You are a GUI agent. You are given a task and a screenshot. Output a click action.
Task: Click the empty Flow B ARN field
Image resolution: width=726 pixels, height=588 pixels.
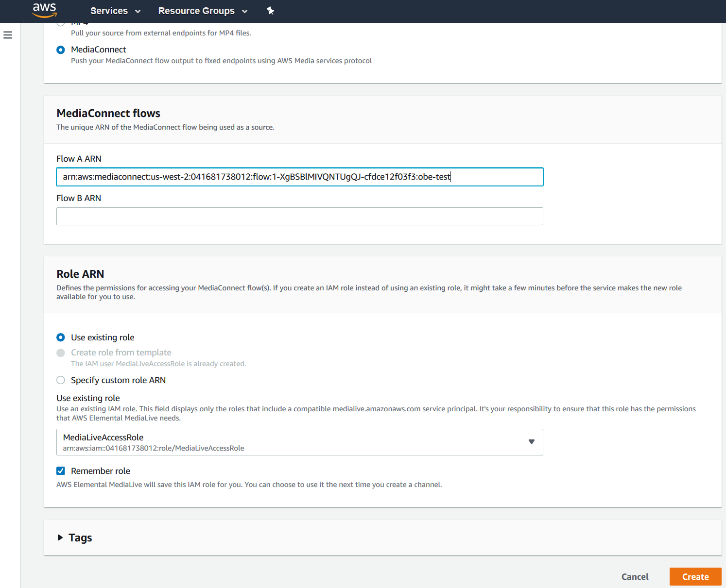pyautogui.click(x=299, y=217)
